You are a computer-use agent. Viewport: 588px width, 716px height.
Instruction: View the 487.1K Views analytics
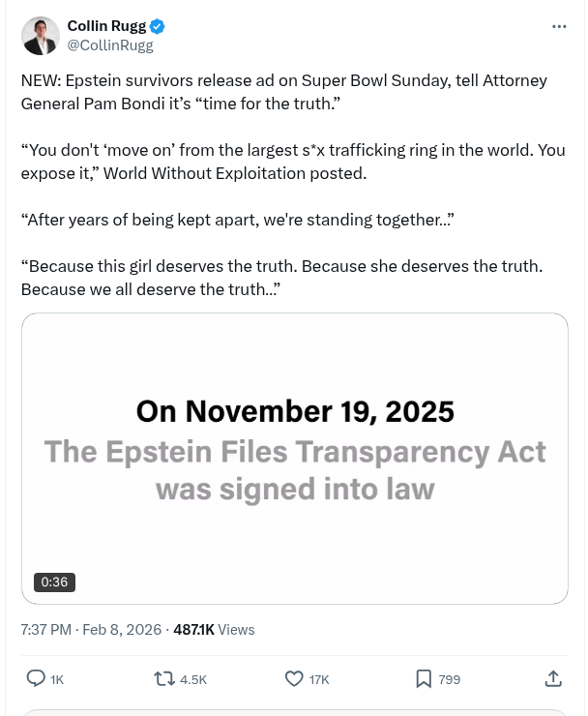click(x=214, y=629)
